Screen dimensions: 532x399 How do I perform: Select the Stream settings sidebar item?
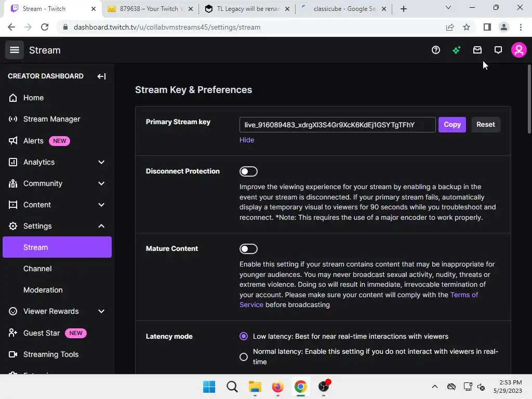click(x=57, y=247)
